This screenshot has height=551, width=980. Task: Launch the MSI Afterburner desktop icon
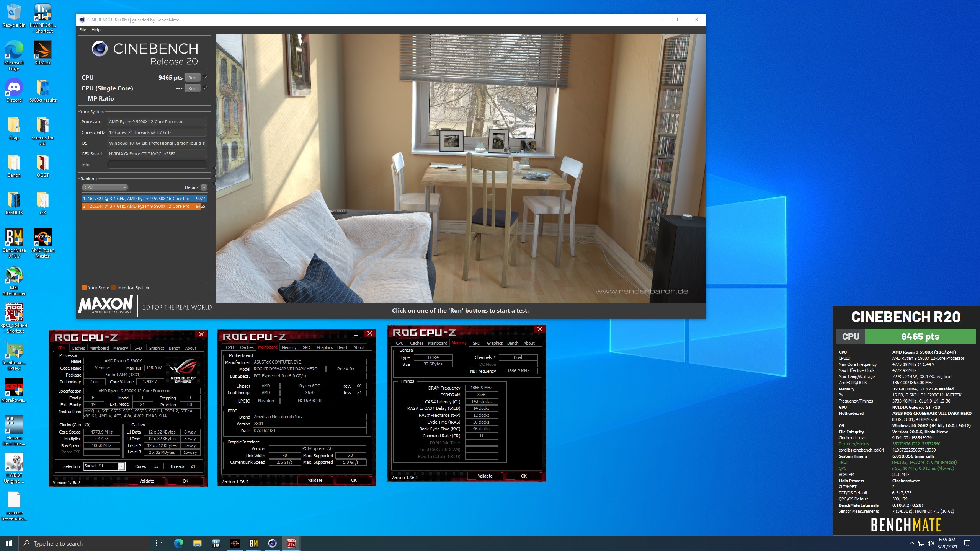coord(14,280)
